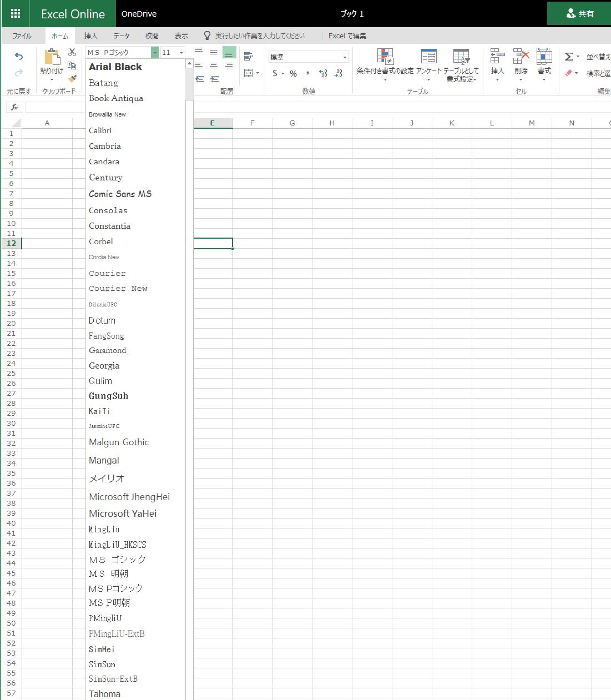Collapse the font name dropdown arrow
Screen dimensions: 611x700
click(x=155, y=52)
